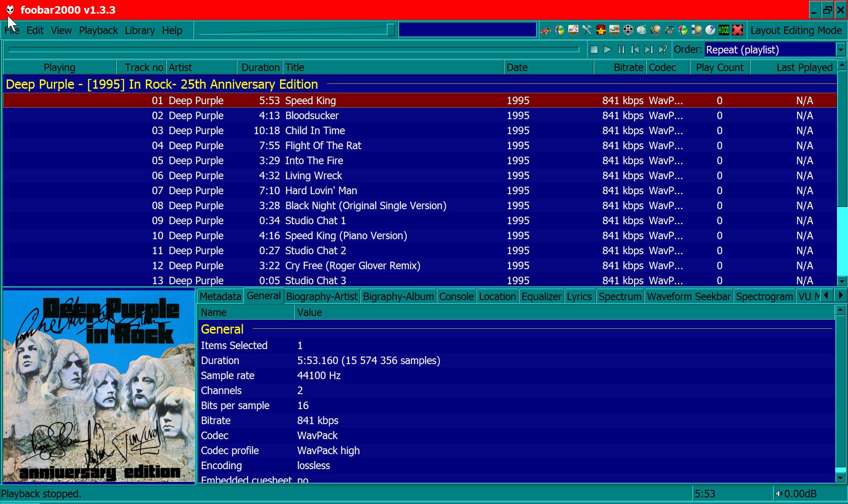Click the random playback button

(x=662, y=50)
